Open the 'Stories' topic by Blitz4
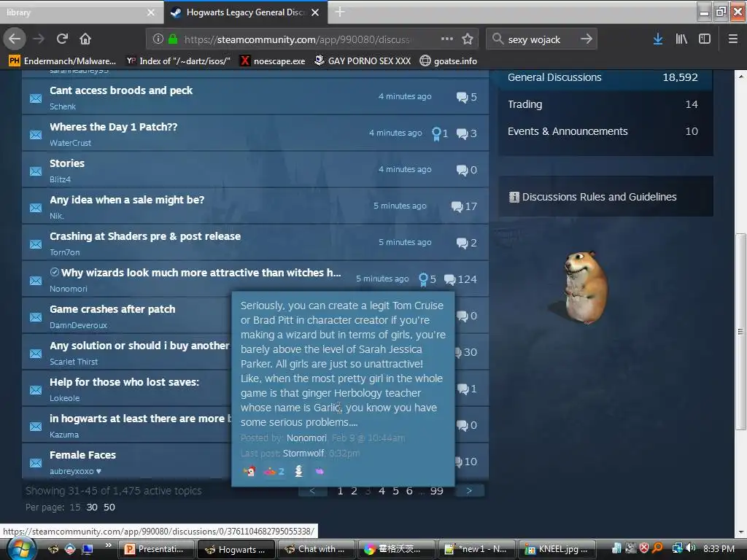Screen dimensions: 747x560 click(x=66, y=163)
